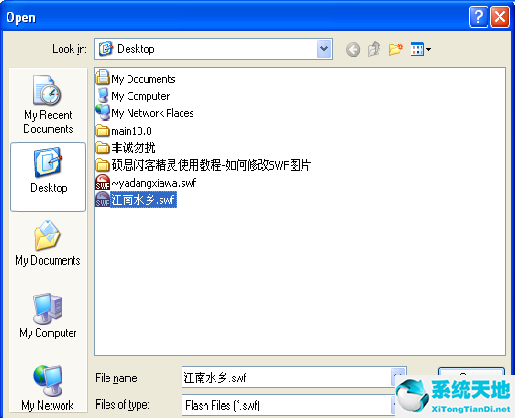
Task: Open My Recent Documents in places bar
Action: point(48,105)
